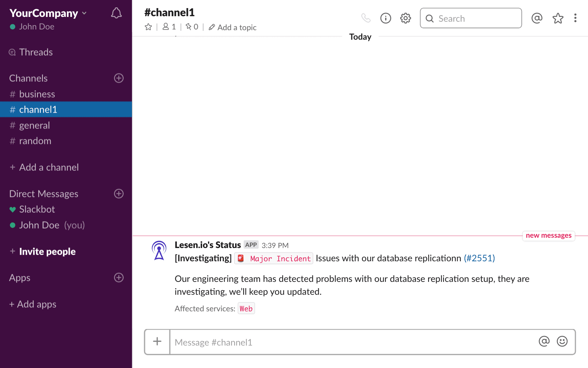
Task: Open incident link #2551
Action: (x=479, y=258)
